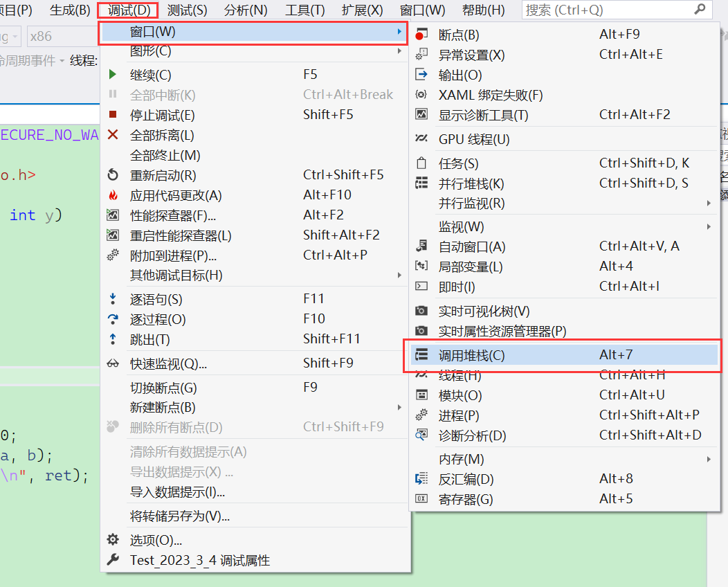Select the Quick Watch (快速监视) glasses icon
The width and height of the screenshot is (728, 587).
coord(114,363)
